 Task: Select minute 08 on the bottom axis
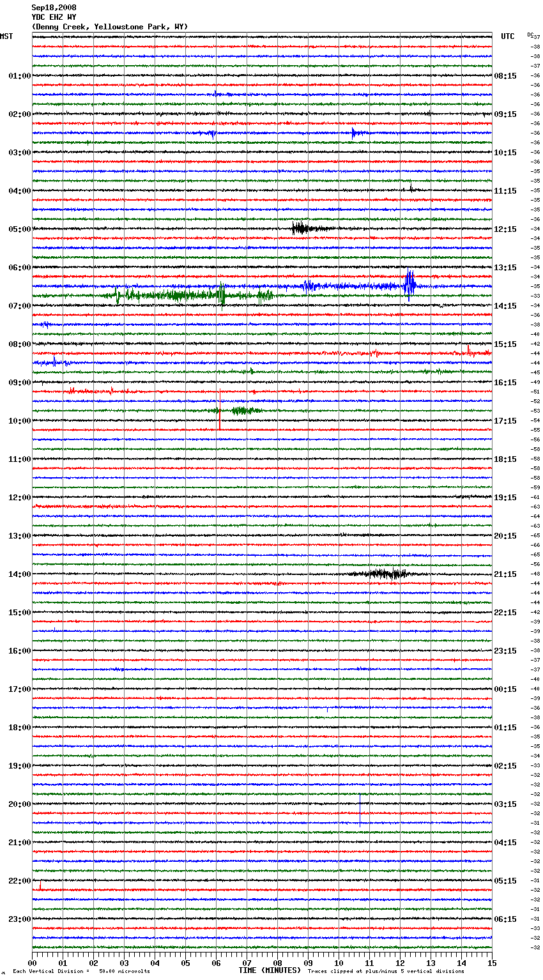click(278, 963)
